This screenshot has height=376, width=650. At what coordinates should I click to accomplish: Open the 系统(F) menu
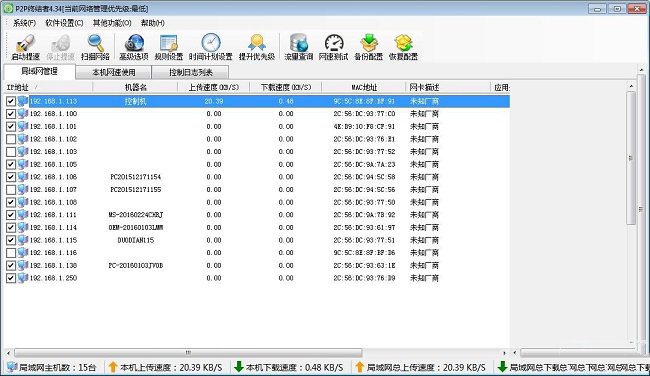click(24, 23)
